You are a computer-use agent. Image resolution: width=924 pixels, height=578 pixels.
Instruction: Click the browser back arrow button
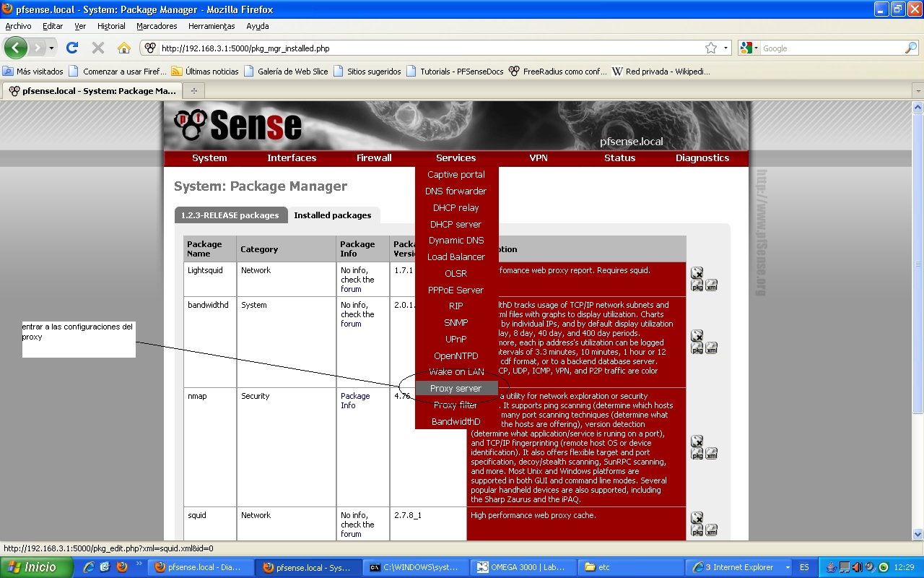tap(16, 48)
